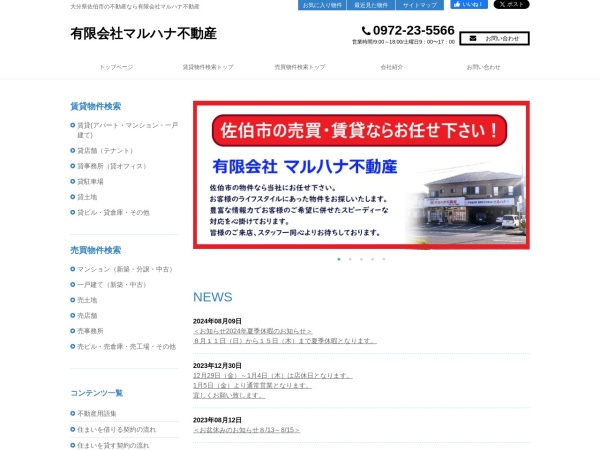Screen dimensions: 600x450
Task: Open 会社紹介 in navigation menu
Action: (x=391, y=67)
